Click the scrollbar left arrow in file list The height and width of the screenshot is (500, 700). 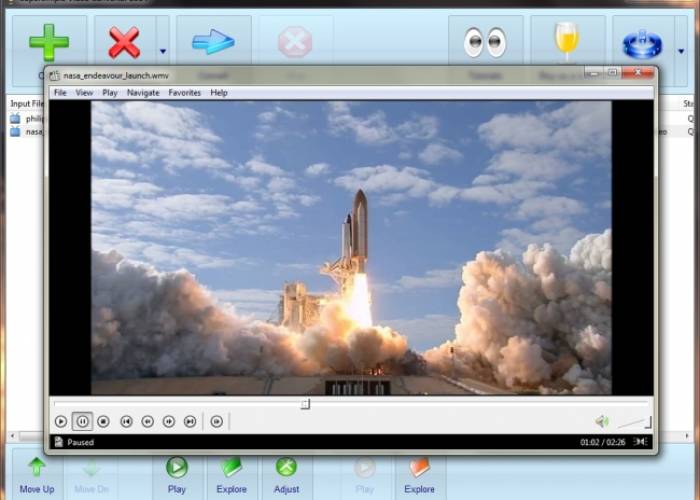pyautogui.click(x=12, y=436)
